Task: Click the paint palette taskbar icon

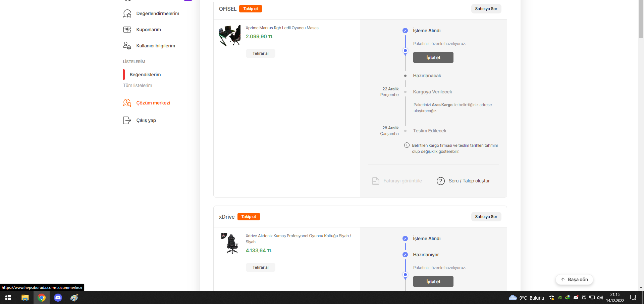Action: (74, 298)
